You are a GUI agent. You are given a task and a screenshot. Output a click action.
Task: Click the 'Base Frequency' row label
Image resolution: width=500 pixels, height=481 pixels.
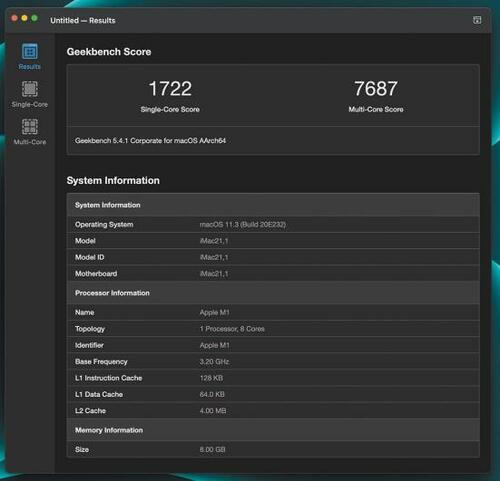[x=101, y=362]
